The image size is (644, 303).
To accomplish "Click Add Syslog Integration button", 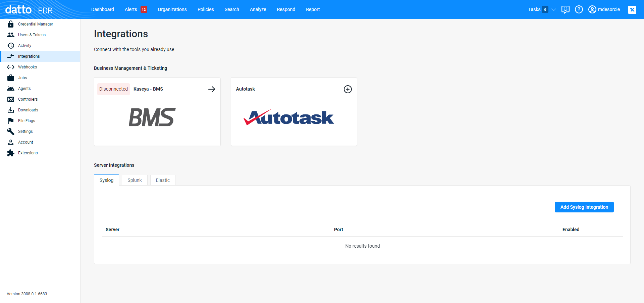I will point(584,207).
